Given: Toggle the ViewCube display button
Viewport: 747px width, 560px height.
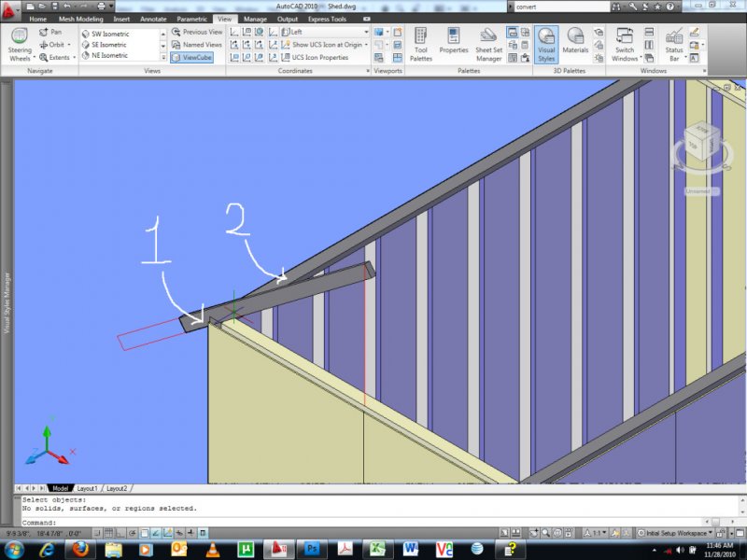Looking at the screenshot, I should 191,57.
